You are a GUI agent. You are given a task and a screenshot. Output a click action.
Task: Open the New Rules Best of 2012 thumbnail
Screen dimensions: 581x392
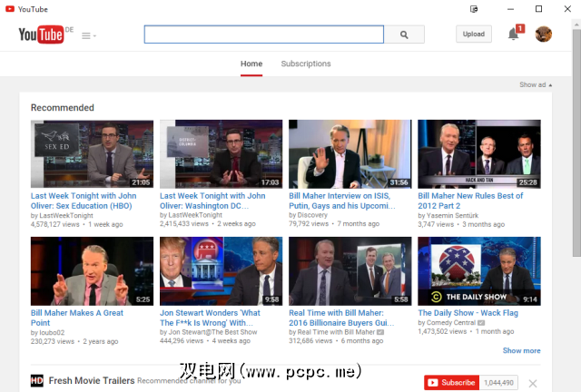(x=479, y=153)
